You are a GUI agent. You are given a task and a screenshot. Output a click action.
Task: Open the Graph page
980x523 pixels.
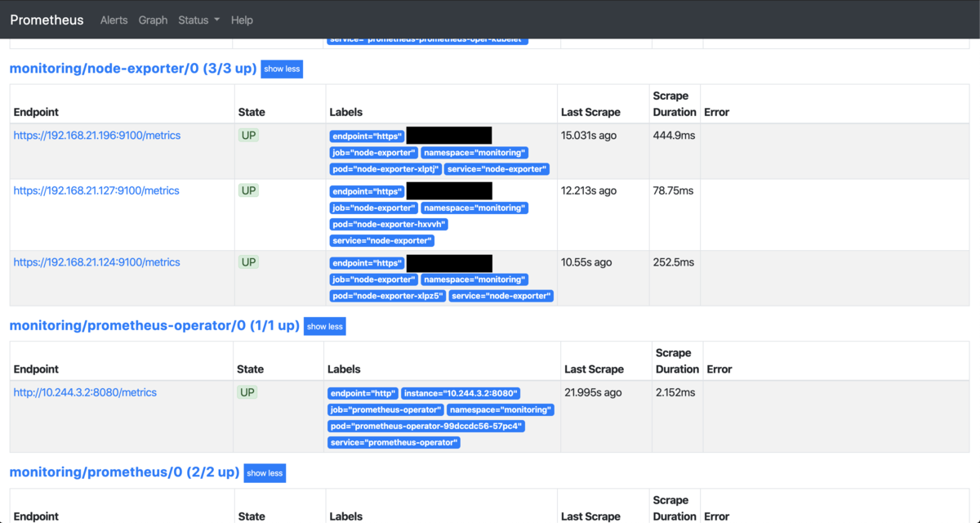click(x=153, y=20)
